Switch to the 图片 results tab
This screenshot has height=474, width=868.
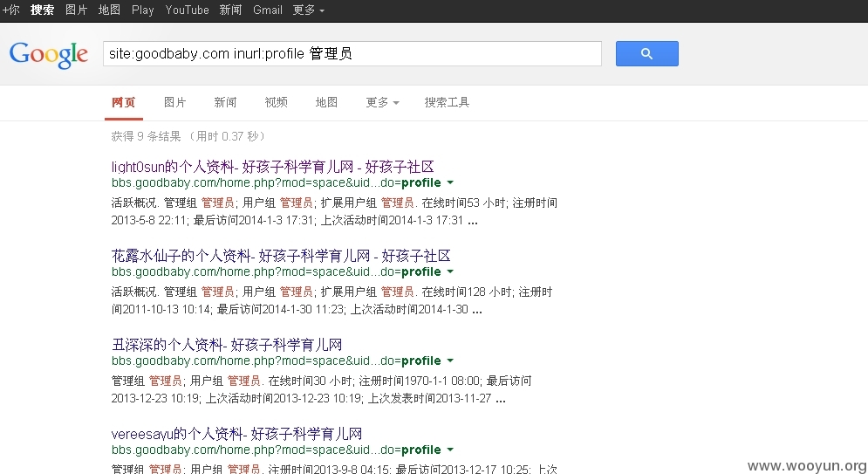pos(175,102)
